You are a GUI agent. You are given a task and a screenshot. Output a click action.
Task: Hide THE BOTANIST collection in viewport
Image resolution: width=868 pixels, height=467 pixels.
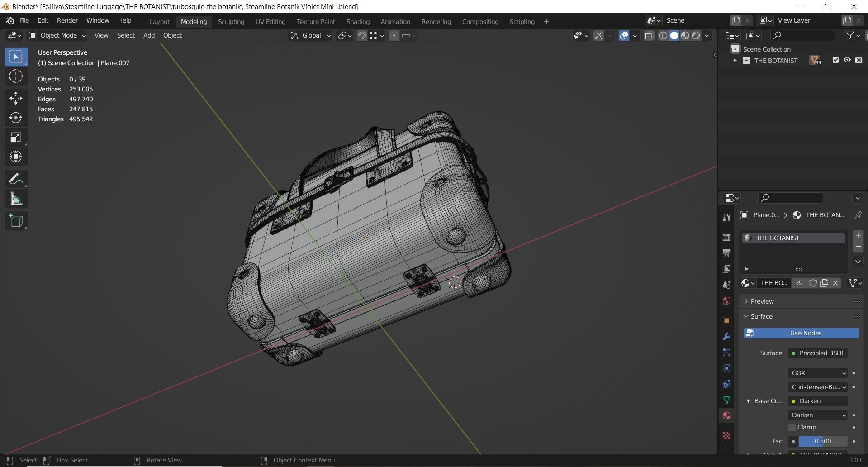[x=847, y=60]
